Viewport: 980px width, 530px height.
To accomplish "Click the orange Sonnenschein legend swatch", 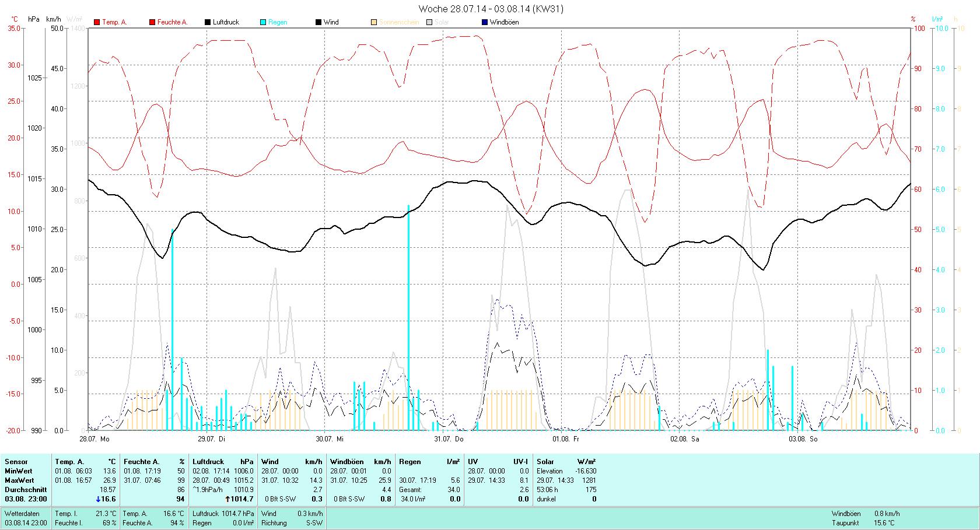I will 374,22.
